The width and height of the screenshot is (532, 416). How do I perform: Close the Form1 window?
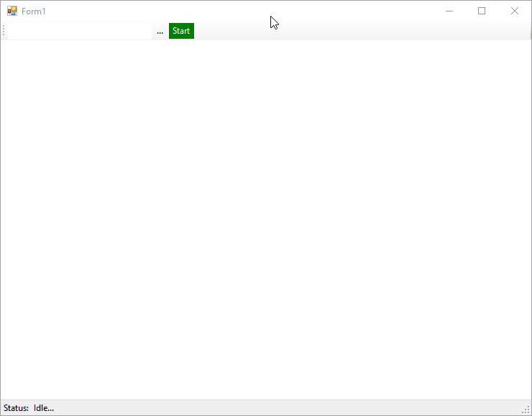tap(515, 11)
